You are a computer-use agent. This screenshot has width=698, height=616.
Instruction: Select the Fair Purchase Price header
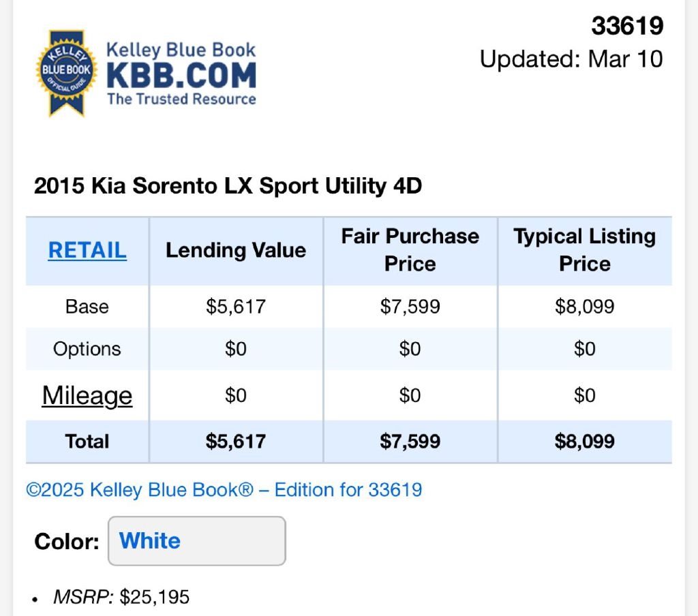pos(410,250)
